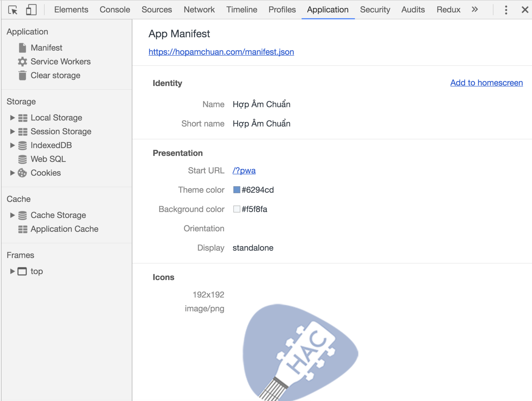
Task: Close DevTools with the X button
Action: point(525,10)
